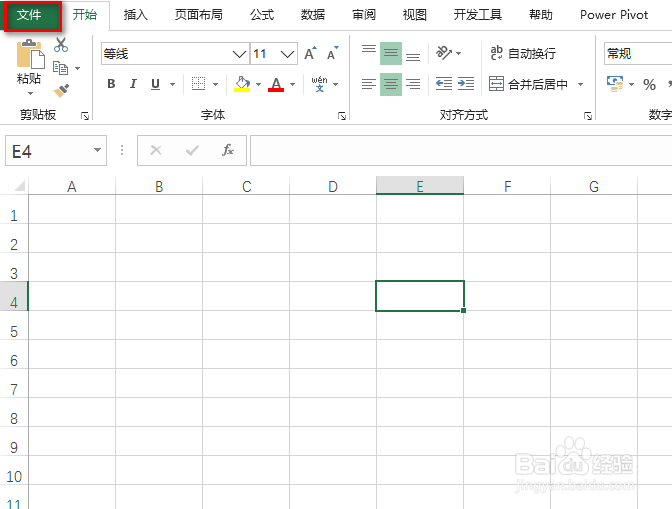
Task: Apply percent style
Action: (x=649, y=84)
